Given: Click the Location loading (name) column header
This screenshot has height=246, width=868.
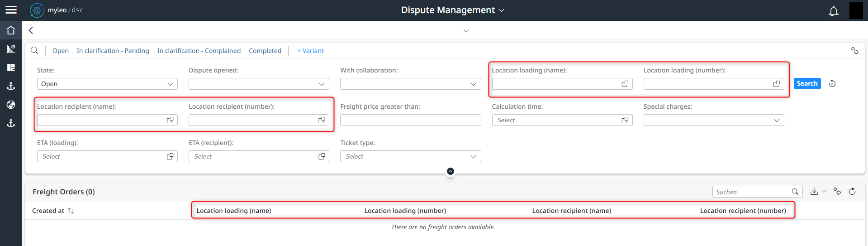Looking at the screenshot, I should click(234, 211).
